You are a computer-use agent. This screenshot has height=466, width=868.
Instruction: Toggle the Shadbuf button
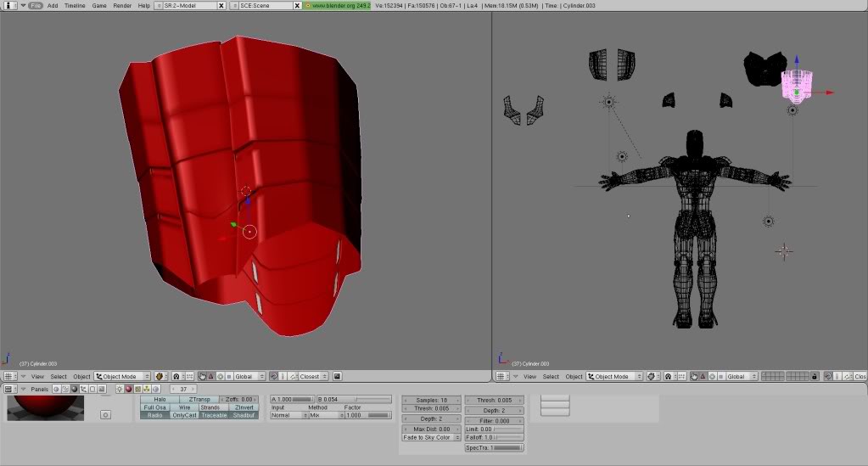click(x=243, y=415)
